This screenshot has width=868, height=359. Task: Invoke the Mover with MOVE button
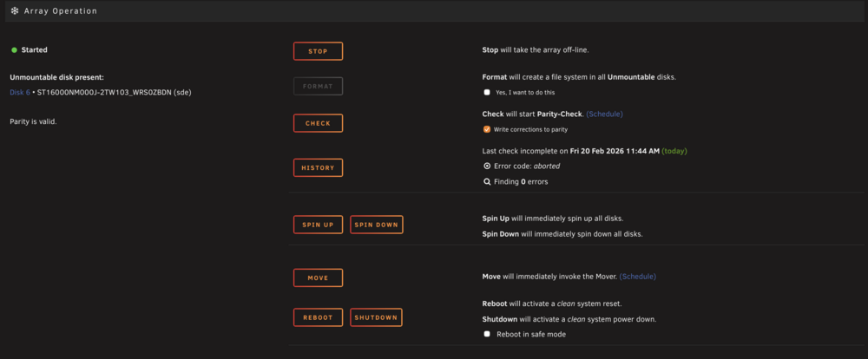(318, 277)
